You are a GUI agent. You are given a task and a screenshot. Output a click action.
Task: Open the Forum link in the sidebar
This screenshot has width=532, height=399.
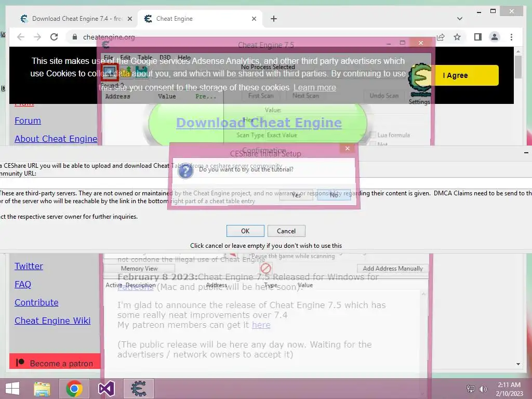[28, 121]
